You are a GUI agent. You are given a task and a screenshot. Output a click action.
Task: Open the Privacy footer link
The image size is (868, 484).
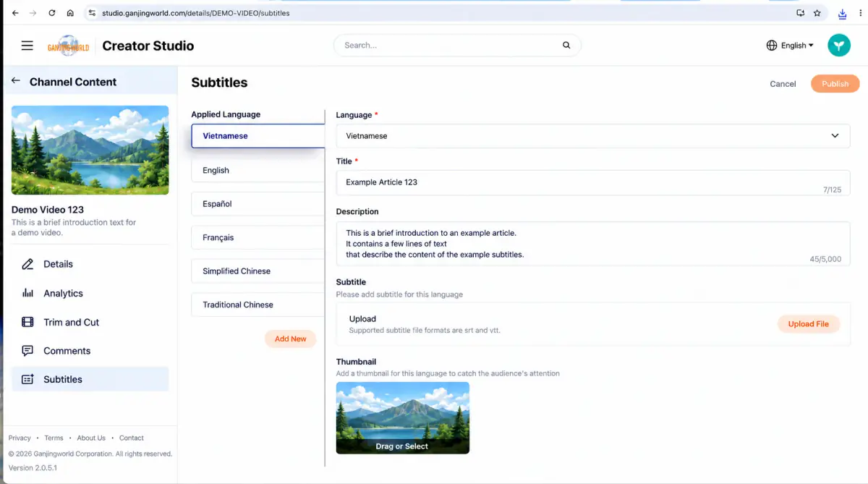click(x=20, y=438)
